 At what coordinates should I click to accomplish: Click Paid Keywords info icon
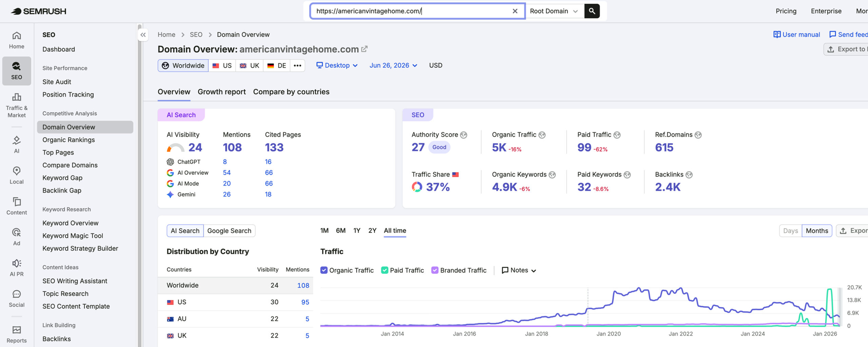click(627, 175)
